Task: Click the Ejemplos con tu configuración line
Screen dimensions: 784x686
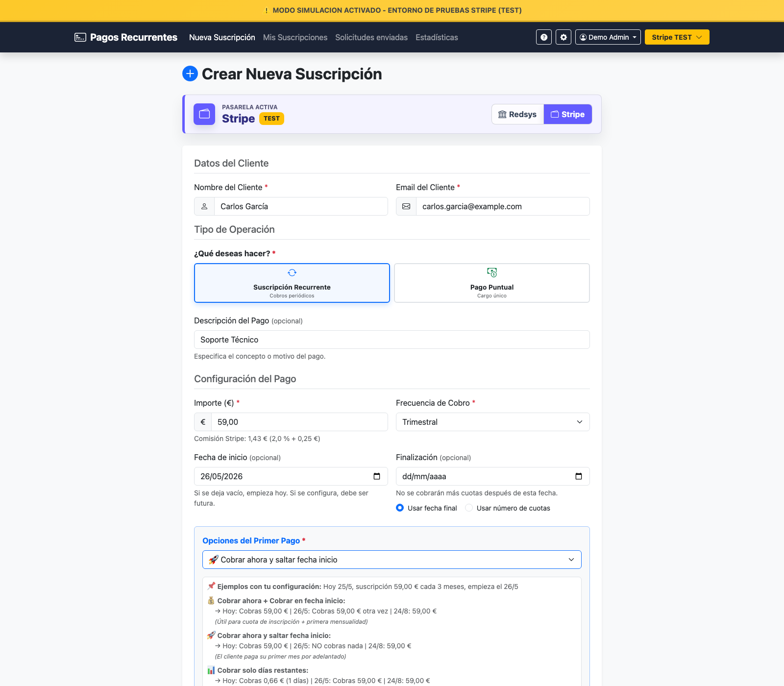Action: [x=363, y=587]
